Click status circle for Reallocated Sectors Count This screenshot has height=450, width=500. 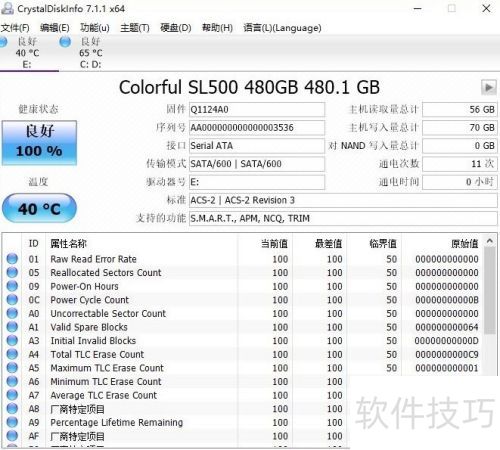click(x=12, y=273)
